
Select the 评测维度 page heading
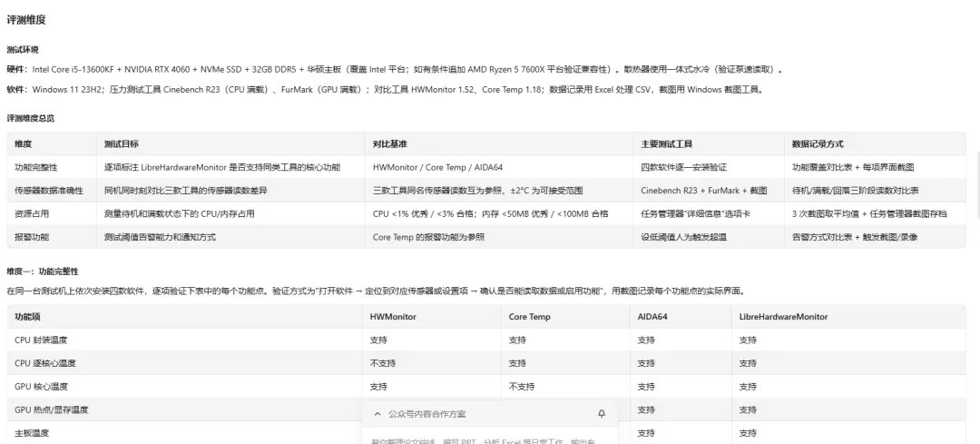(26, 20)
